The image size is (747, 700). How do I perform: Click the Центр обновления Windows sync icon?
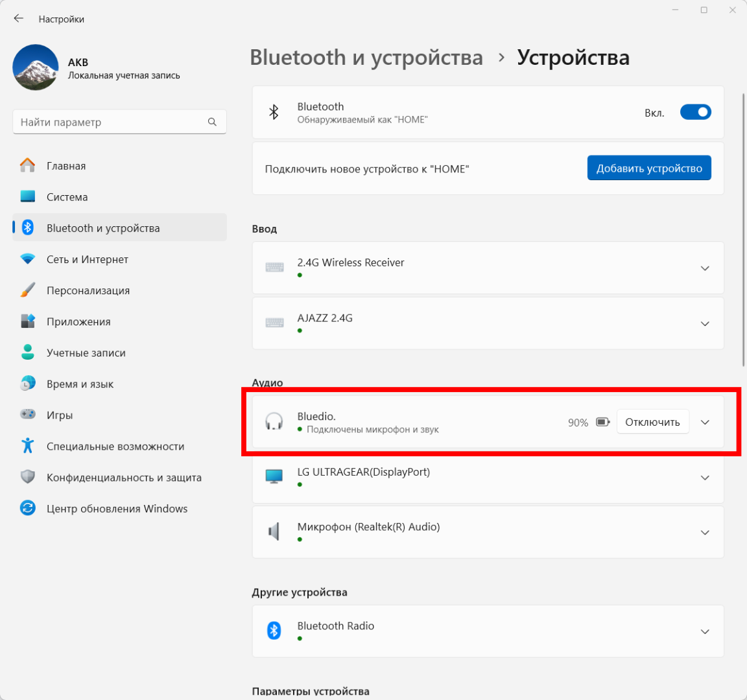click(28, 507)
